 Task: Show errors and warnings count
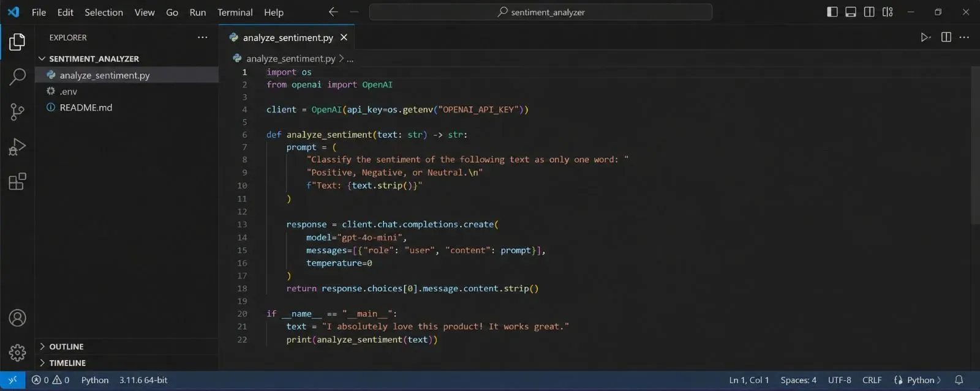[x=50, y=380]
